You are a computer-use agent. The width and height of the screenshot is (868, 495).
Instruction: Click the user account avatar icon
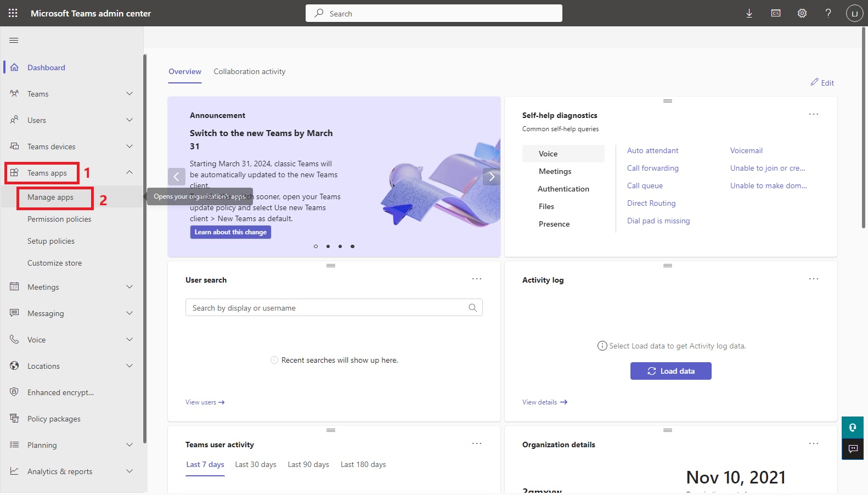pos(854,13)
